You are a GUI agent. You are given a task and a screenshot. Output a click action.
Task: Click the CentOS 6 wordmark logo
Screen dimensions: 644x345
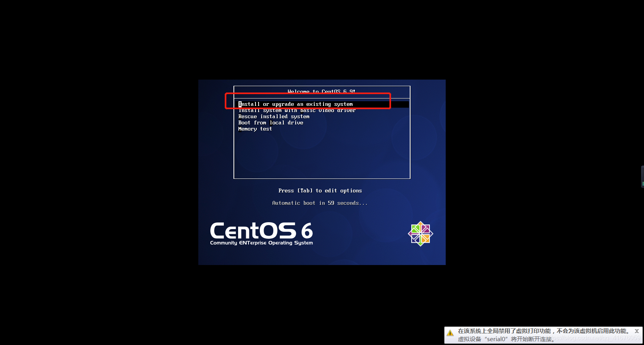pyautogui.click(x=261, y=231)
